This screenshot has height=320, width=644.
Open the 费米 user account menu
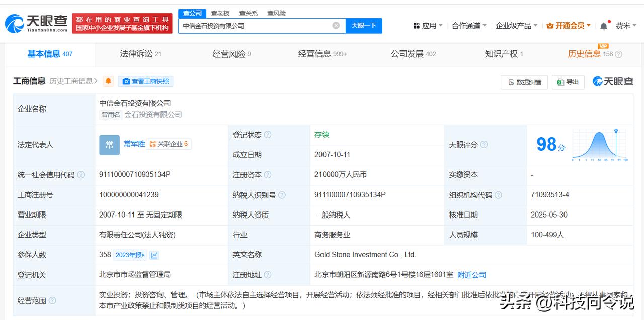point(626,26)
